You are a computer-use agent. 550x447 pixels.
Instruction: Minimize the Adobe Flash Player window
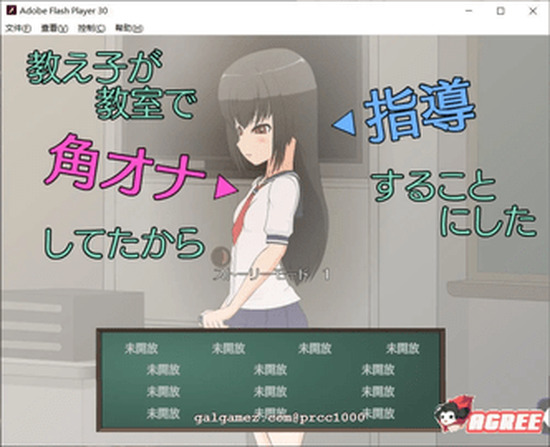click(x=469, y=11)
